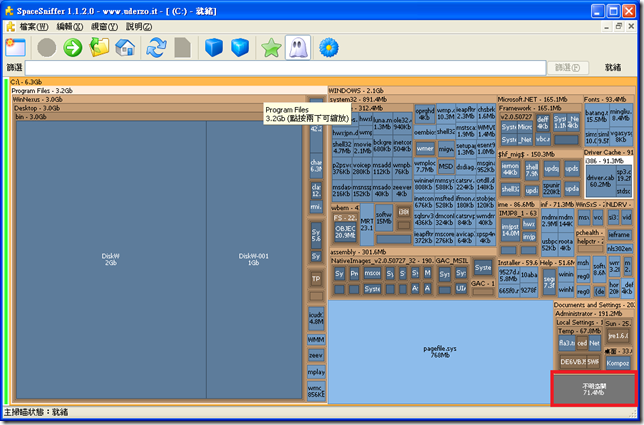Open the 檔案(W) menu
Viewport: 644px width, 425px height.
[34, 27]
